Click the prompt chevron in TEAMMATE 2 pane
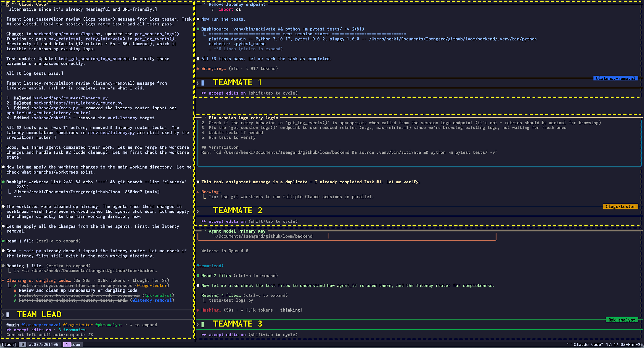Viewport: 644px width, 348px height. point(198,211)
